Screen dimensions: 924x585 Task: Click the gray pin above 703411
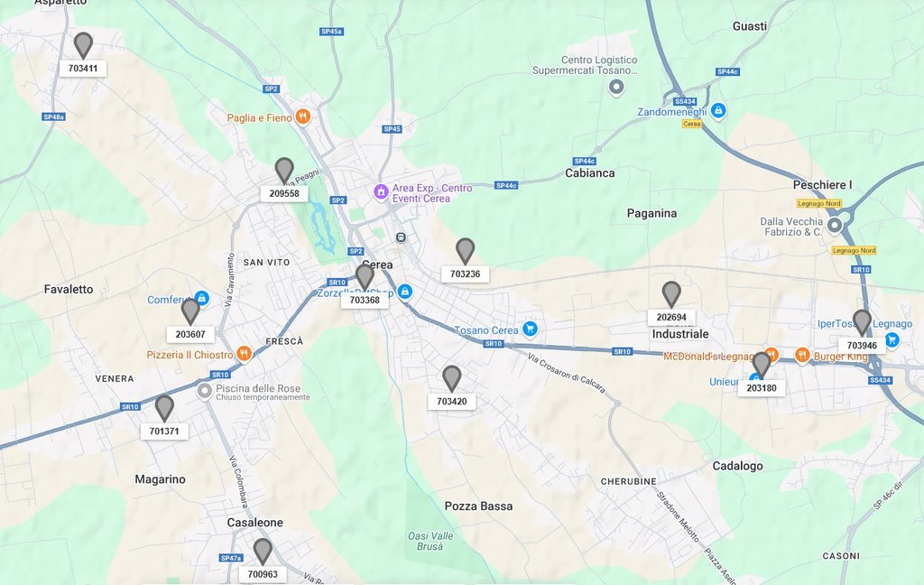83,45
